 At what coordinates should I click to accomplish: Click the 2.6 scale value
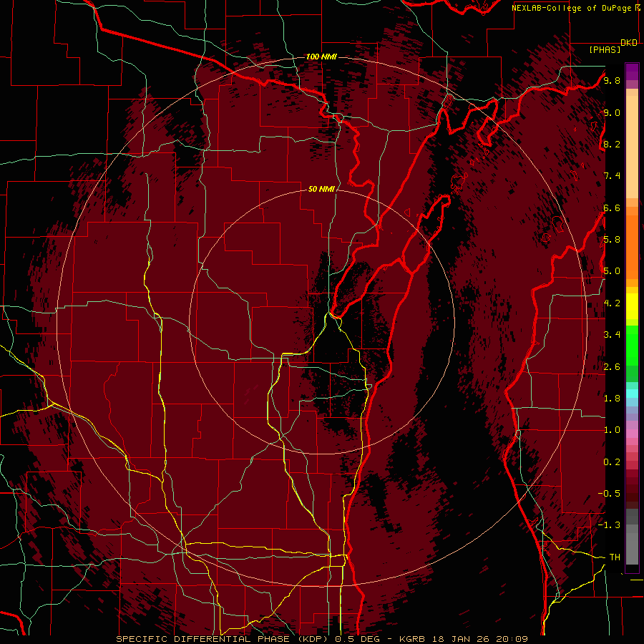612,367
